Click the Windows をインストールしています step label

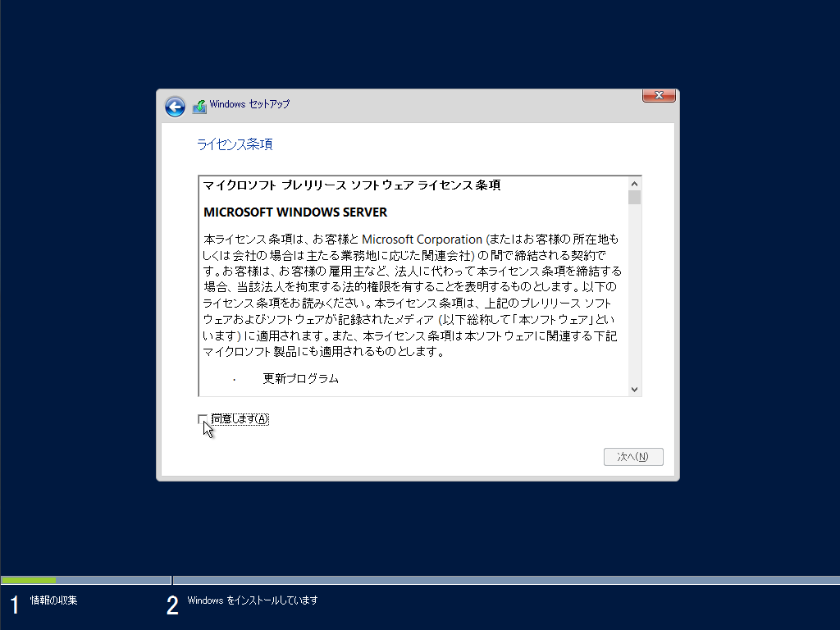pos(253,600)
